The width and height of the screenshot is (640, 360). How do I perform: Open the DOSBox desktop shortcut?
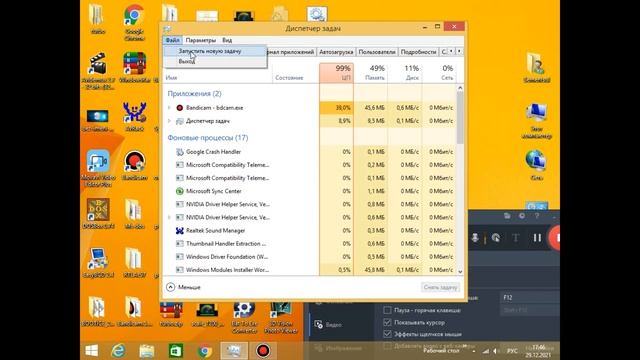pyautogui.click(x=98, y=214)
